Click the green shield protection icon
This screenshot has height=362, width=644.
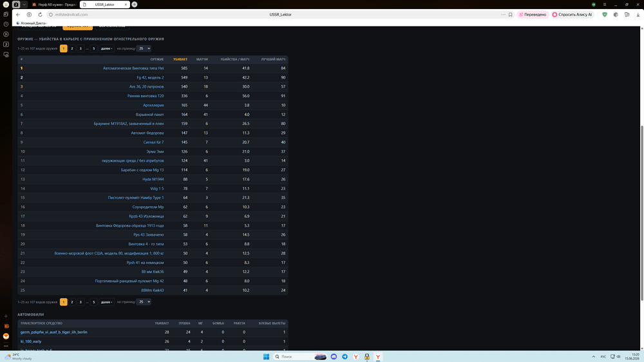(605, 14)
